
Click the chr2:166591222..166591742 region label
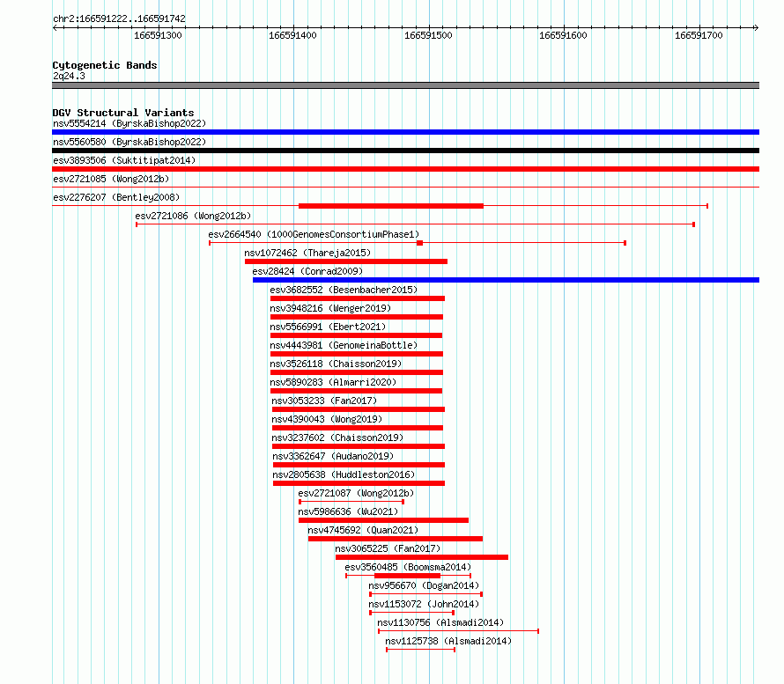pos(119,18)
